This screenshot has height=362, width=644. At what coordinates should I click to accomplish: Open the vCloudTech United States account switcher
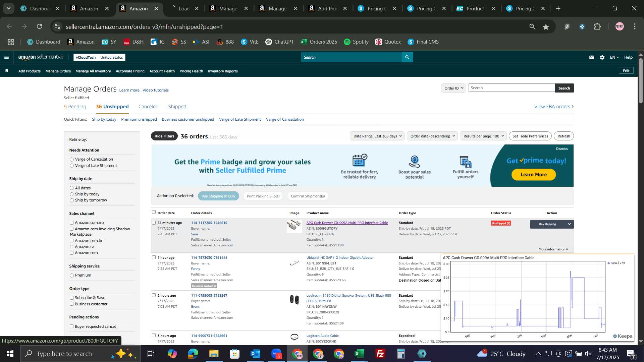pos(99,57)
